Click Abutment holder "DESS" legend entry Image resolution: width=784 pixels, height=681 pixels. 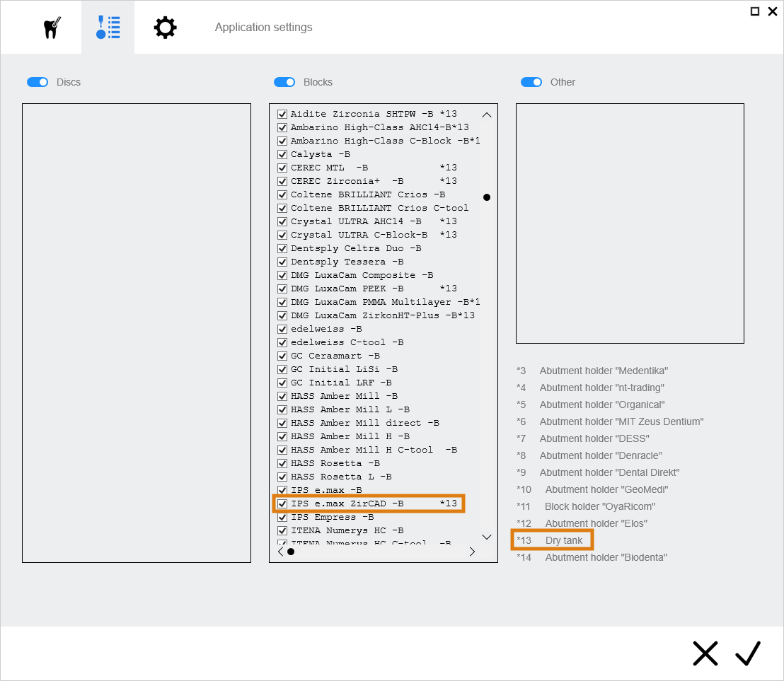(594, 438)
